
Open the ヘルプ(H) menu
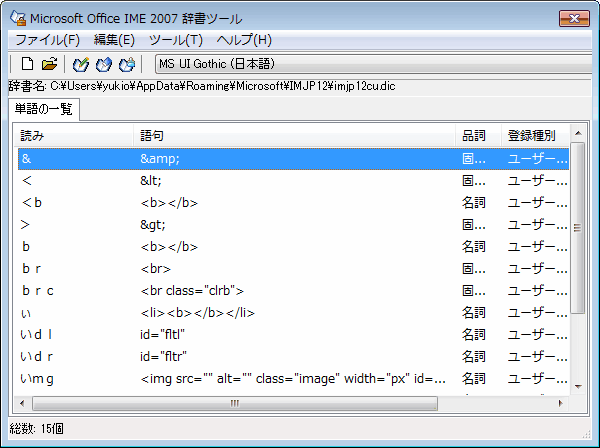pyautogui.click(x=244, y=40)
